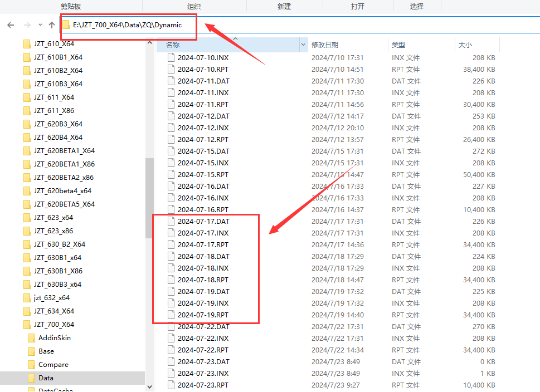Open the 新建 ribbon group
The width and height of the screenshot is (540, 392).
coord(284,6)
